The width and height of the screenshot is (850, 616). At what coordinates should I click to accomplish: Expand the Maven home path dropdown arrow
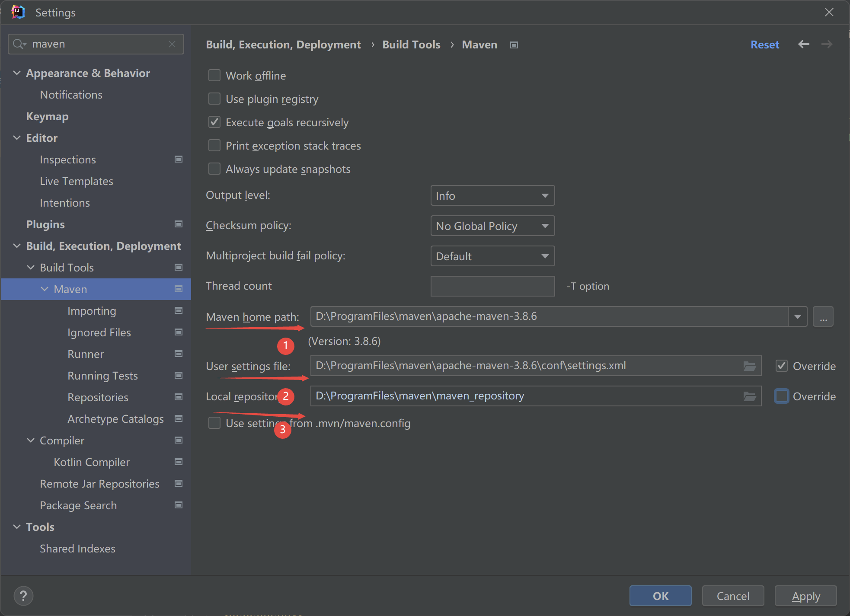(797, 317)
